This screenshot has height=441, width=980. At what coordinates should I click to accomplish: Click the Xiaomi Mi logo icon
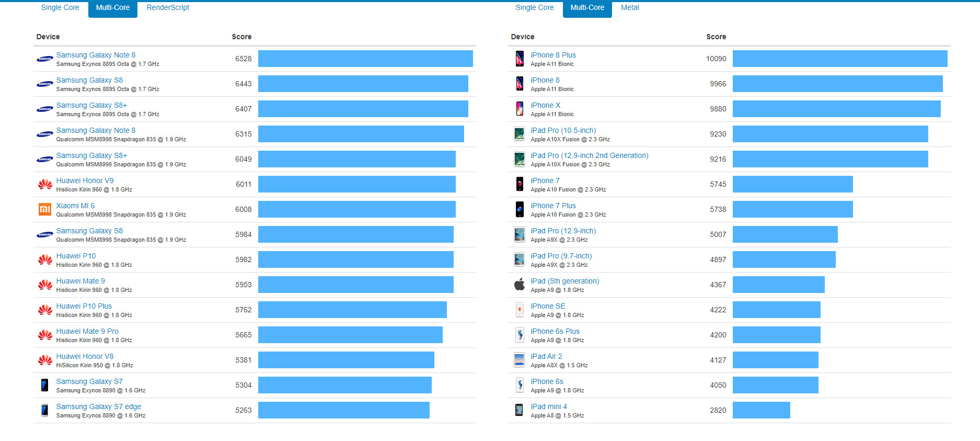click(x=45, y=209)
